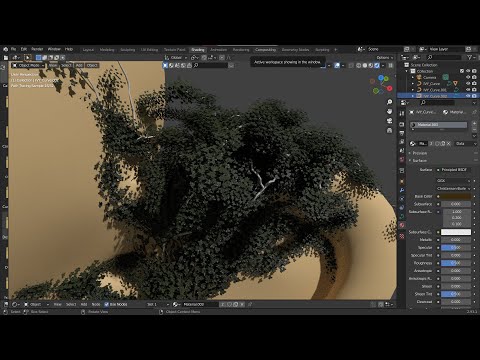
Task: Open the material link Data dropdown
Action: tap(466, 144)
